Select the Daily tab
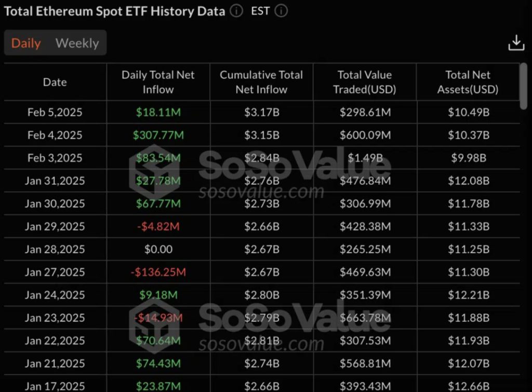532x392 pixels. (x=26, y=43)
